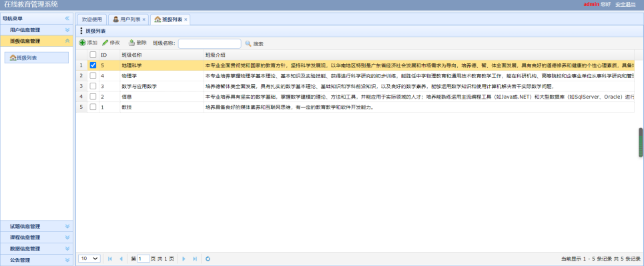
Task: Click the refresh icon in the pager
Action: pos(208,259)
